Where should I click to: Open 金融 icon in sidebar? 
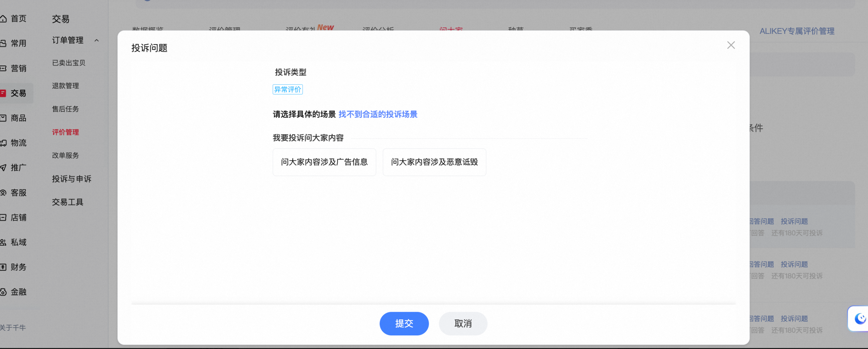(3, 292)
